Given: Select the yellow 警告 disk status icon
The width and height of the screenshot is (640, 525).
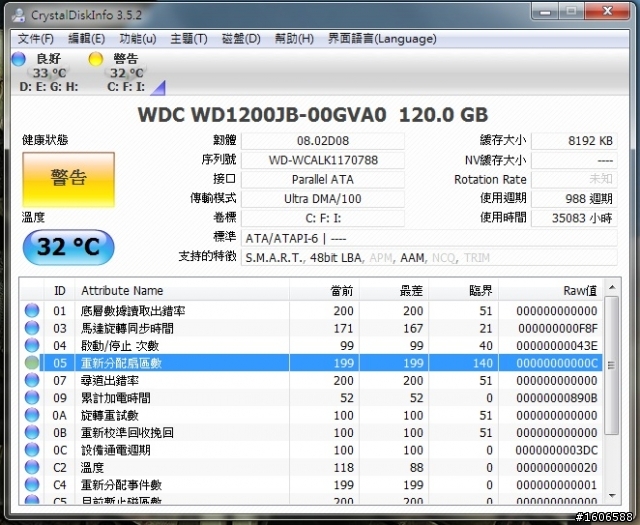Looking at the screenshot, I should coord(96,59).
